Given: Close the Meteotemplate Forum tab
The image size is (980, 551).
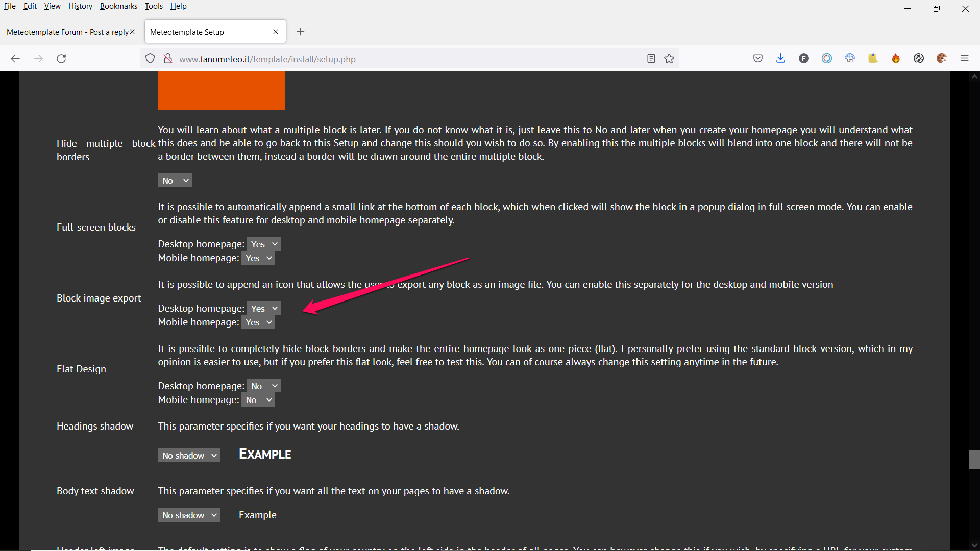Looking at the screenshot, I should 132,32.
